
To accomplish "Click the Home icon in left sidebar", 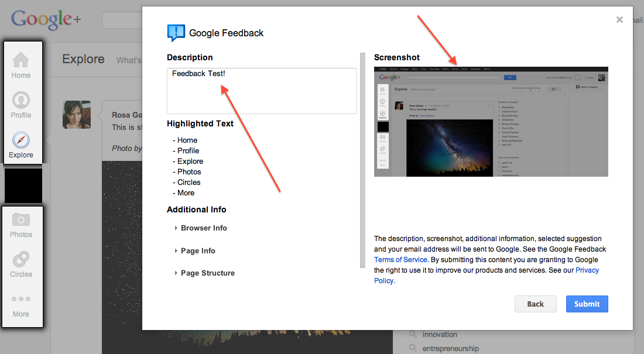I will (21, 60).
